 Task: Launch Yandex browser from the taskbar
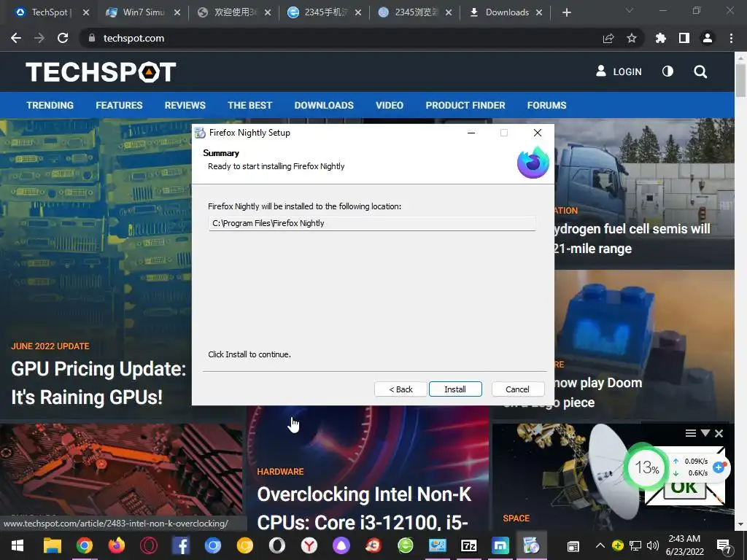tap(309, 545)
